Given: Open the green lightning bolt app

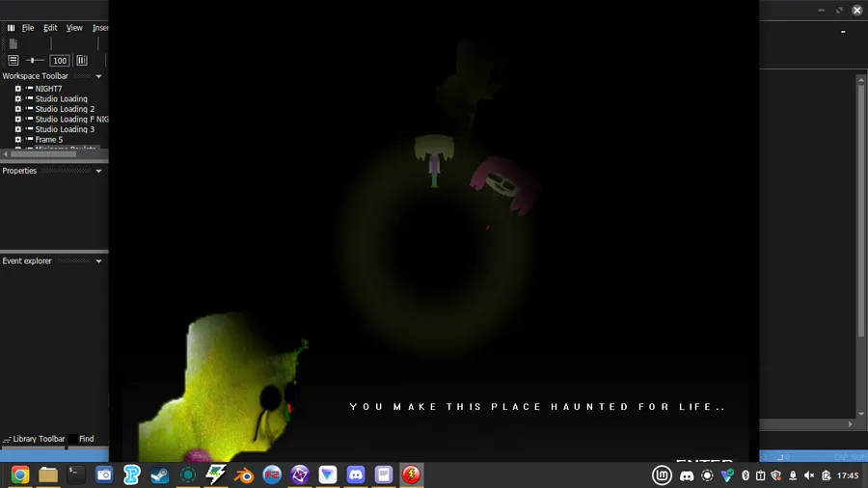Looking at the screenshot, I should 216,474.
